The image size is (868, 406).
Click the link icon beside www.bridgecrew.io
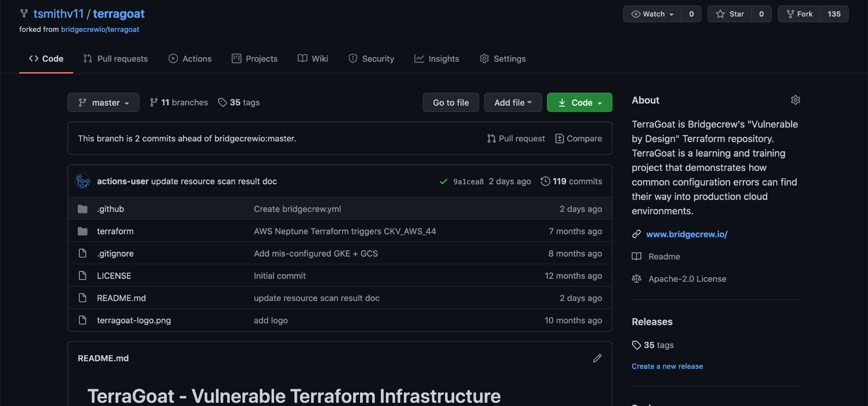point(637,234)
